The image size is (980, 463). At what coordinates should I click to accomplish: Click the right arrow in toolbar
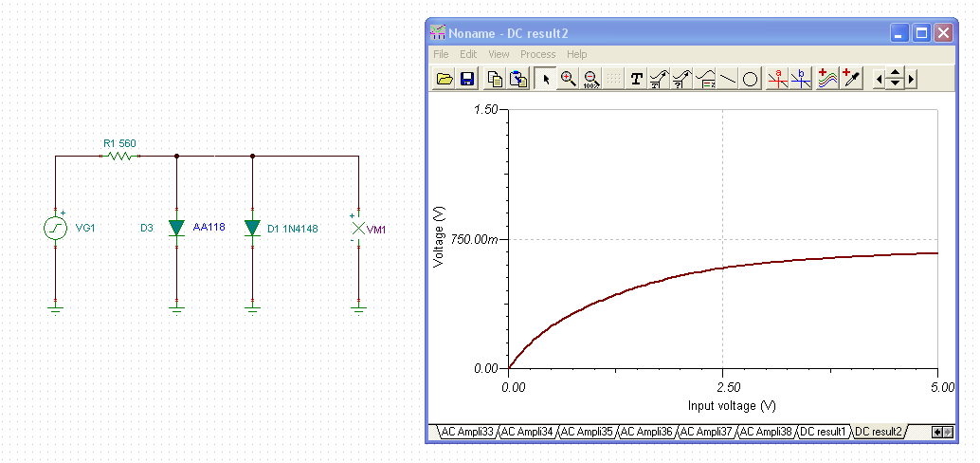click(911, 79)
